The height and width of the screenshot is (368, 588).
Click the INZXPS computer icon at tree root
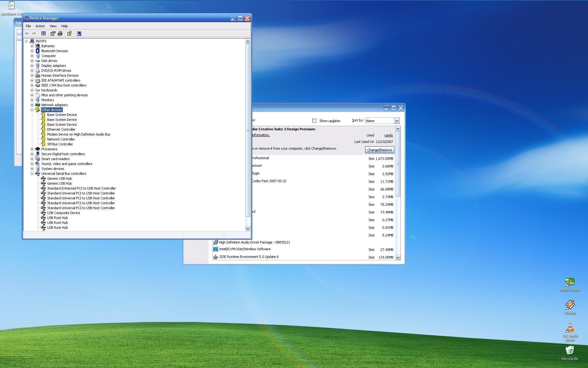click(32, 41)
